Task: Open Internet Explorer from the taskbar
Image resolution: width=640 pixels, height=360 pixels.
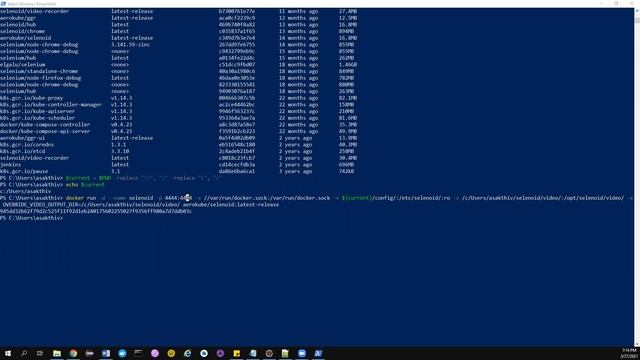Action: [187, 353]
